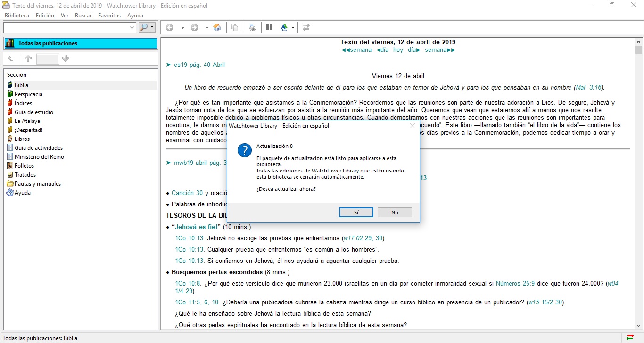Open the Ver menu
644x343 pixels.
(65, 16)
